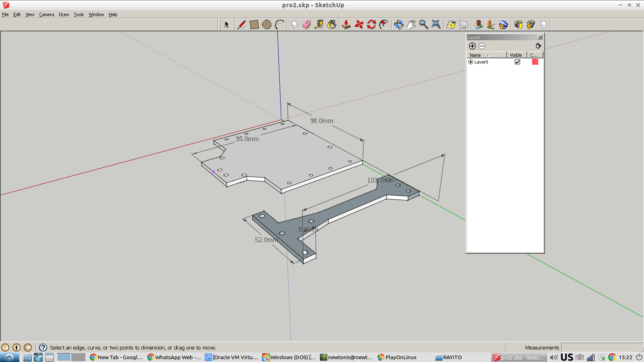Select the Eraser tool
Viewport: 644px width, 362px height.
point(307,25)
